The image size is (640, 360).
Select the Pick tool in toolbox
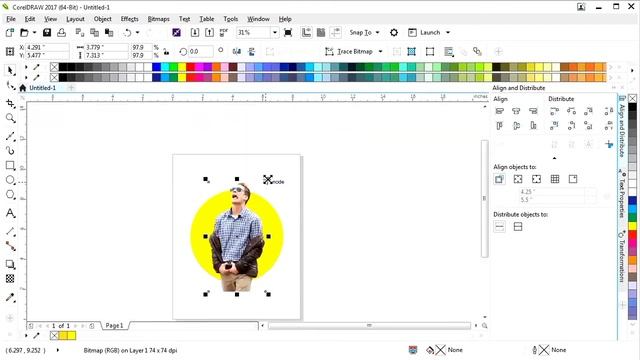point(10,71)
